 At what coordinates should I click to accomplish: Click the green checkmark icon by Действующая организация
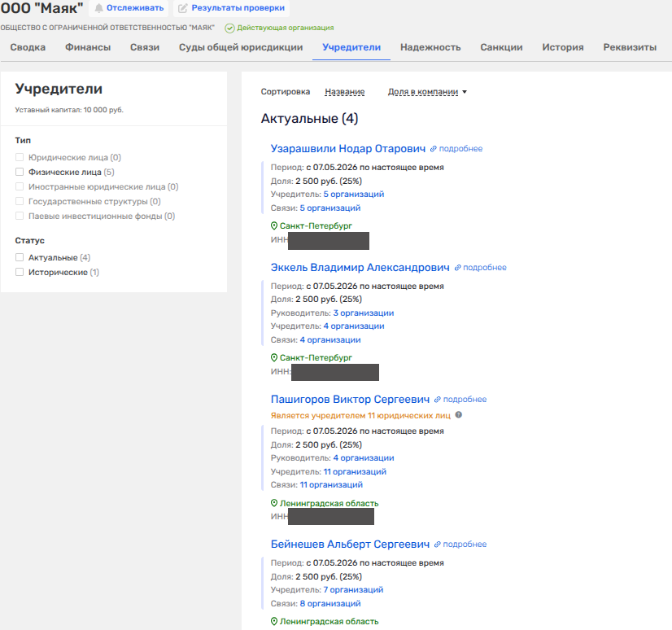(230, 28)
